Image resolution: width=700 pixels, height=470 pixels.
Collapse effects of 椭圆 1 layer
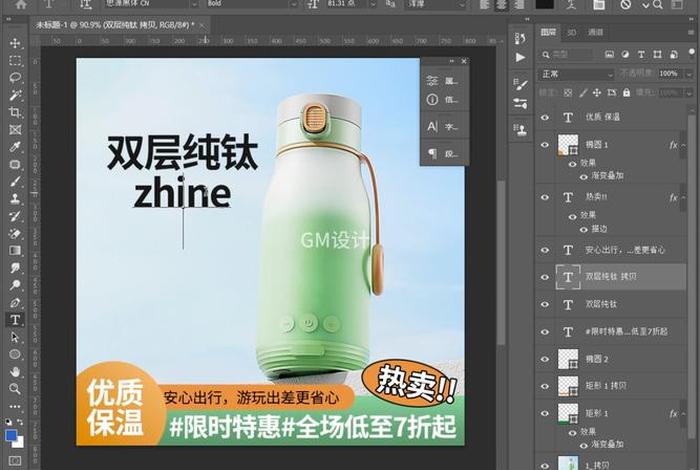point(684,145)
